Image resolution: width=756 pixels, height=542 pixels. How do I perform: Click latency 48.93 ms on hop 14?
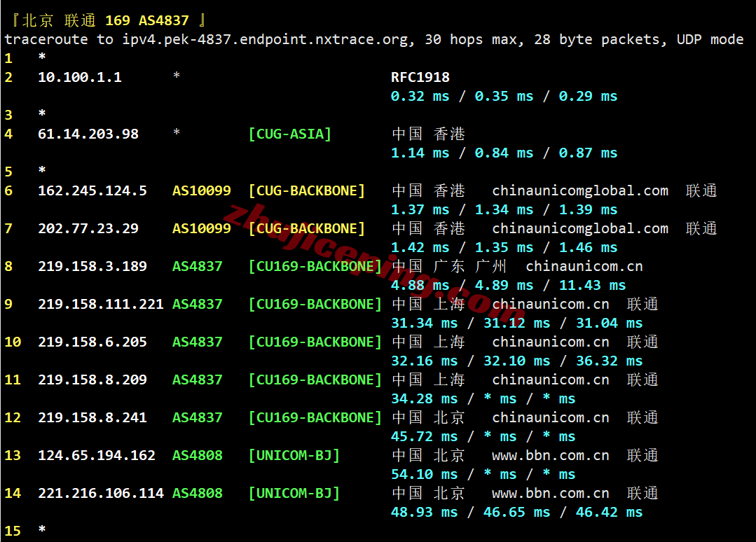(425, 512)
